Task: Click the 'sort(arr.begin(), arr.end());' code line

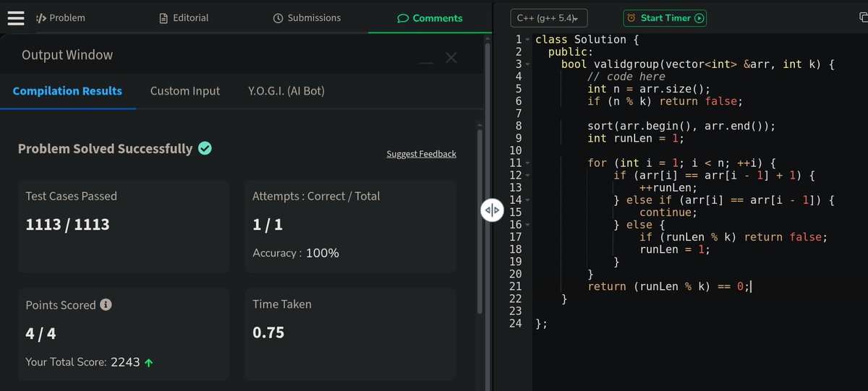Action: point(681,126)
